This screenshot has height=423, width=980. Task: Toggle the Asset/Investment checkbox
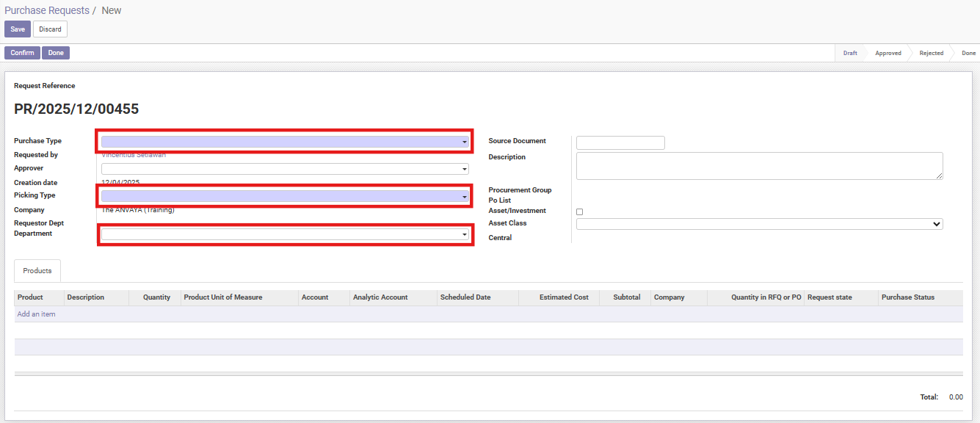pyautogui.click(x=580, y=211)
